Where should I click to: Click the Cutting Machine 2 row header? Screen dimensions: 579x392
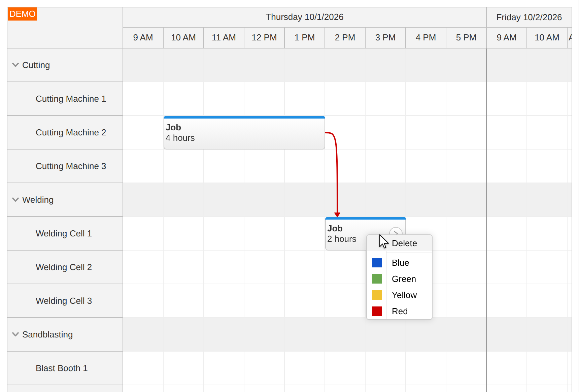65,132
